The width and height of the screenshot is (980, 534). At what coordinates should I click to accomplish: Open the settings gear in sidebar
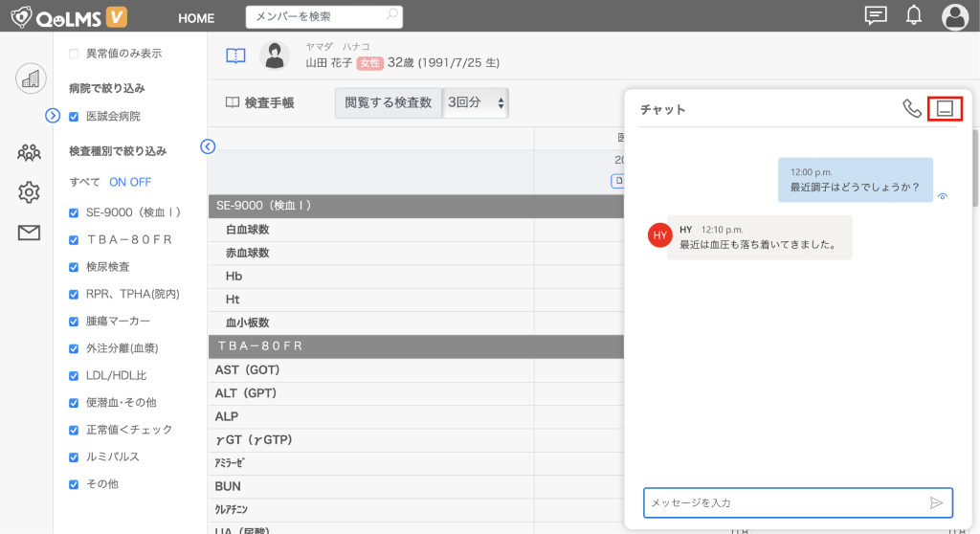[x=30, y=192]
